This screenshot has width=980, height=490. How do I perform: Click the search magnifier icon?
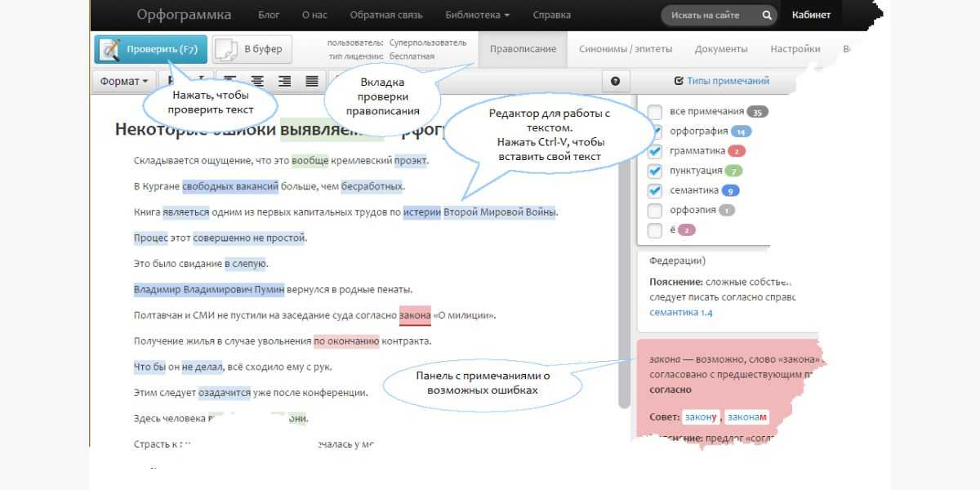tap(766, 15)
